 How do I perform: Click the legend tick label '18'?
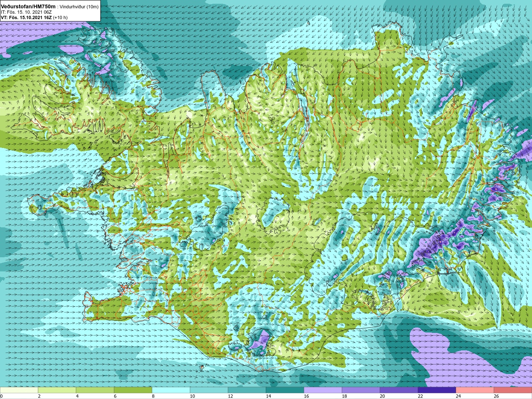coord(344,396)
